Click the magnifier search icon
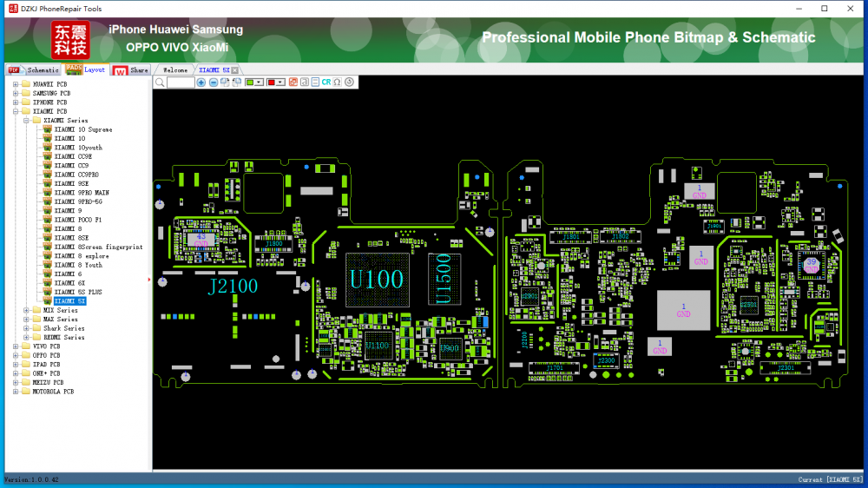Image resolution: width=868 pixels, height=488 pixels. point(160,82)
